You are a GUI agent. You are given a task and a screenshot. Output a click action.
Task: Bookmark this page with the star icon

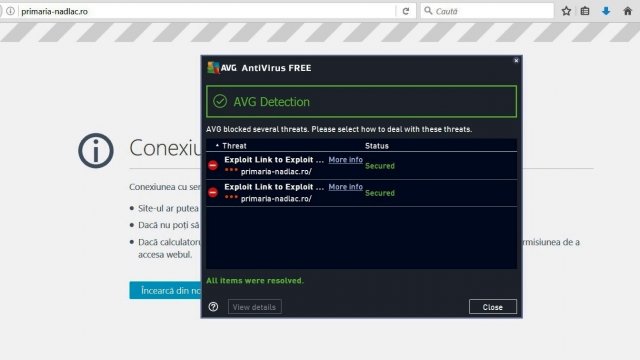[566, 11]
